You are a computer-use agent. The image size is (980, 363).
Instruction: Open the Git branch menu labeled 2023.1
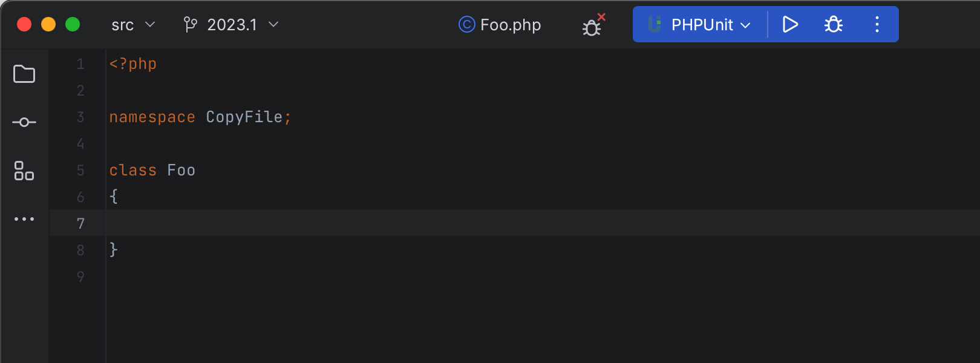click(232, 25)
